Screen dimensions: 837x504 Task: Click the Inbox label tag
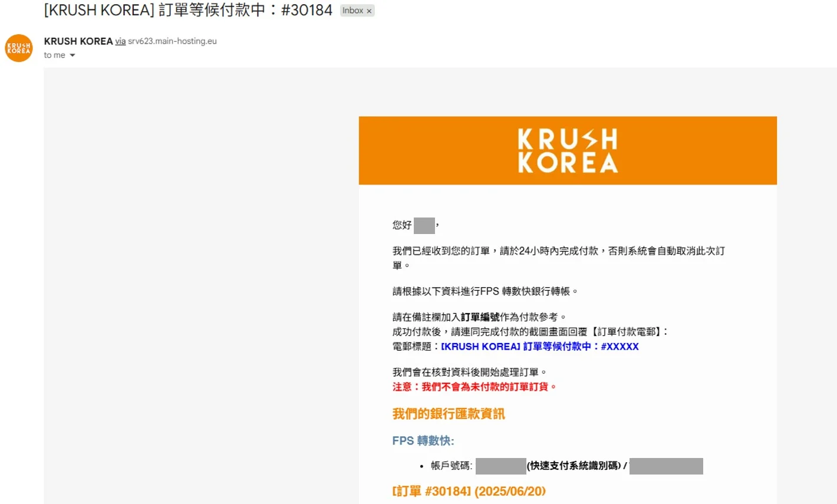352,11
